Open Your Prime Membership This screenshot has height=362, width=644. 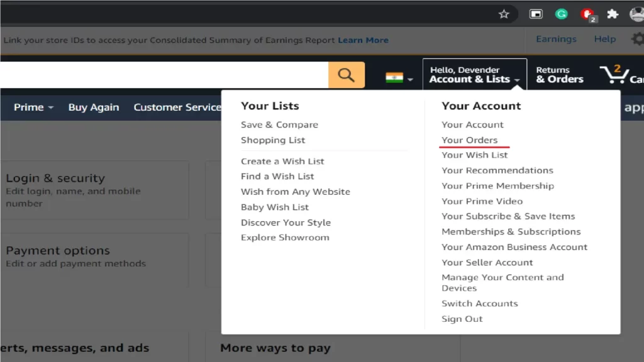coord(498,185)
